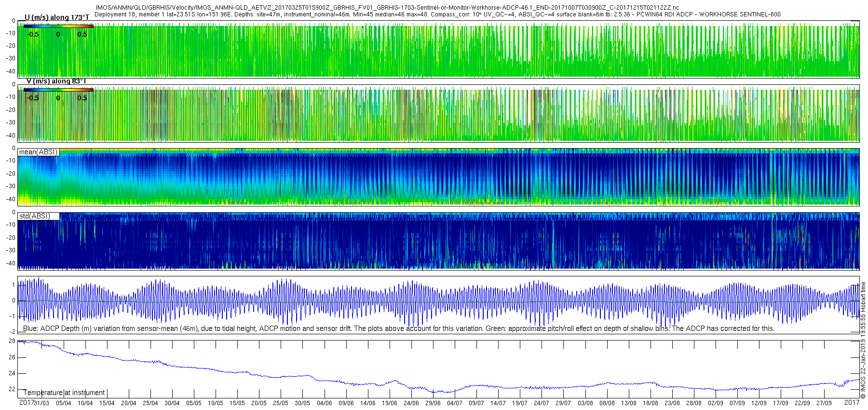Click the mean(ABSI) panel label
The image size is (868, 410).
click(x=39, y=152)
